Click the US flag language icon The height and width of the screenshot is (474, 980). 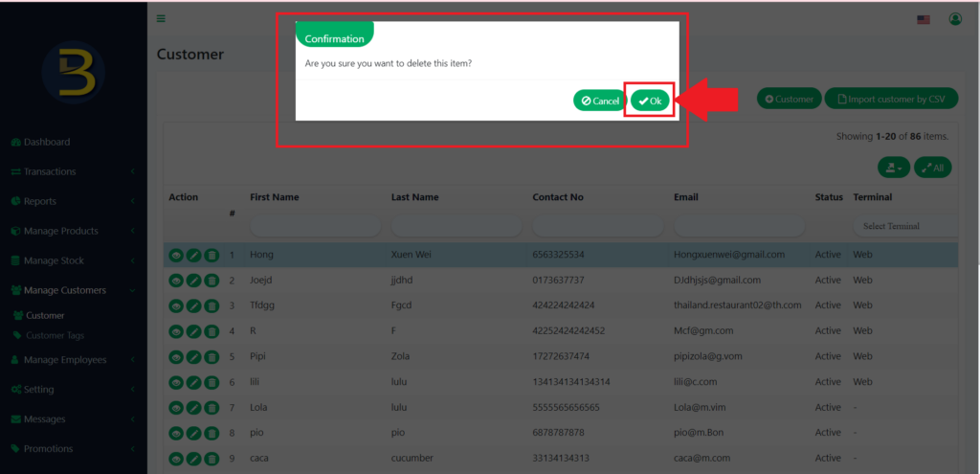pyautogui.click(x=924, y=19)
